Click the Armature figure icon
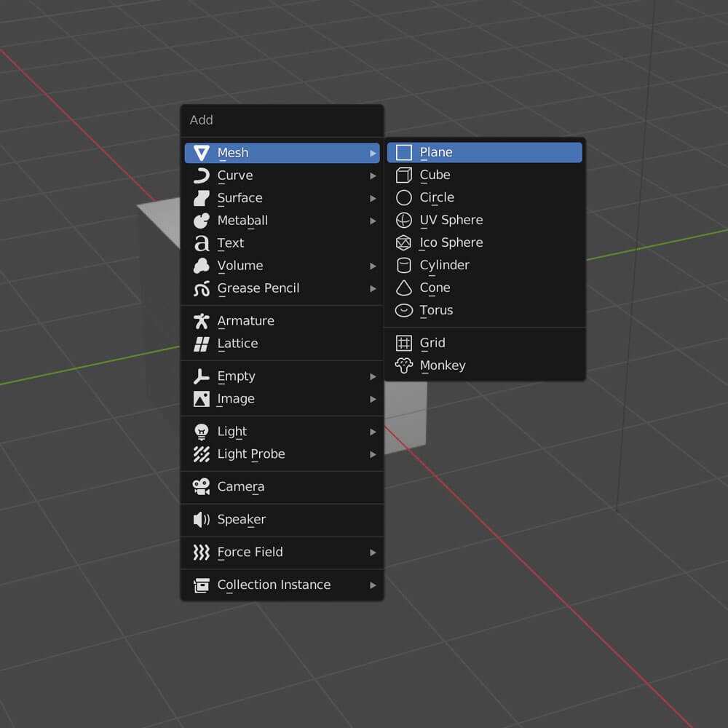This screenshot has height=728, width=728. pyautogui.click(x=201, y=321)
